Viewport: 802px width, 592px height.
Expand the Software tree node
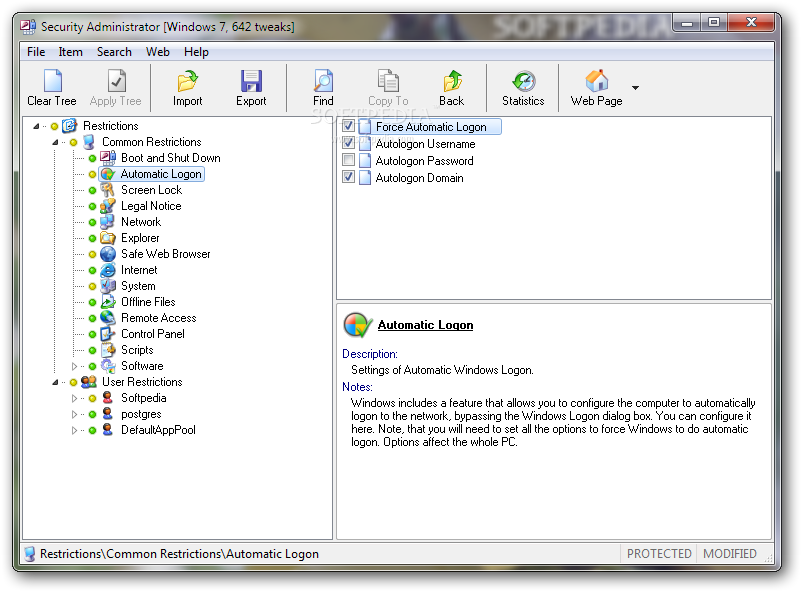(x=74, y=366)
